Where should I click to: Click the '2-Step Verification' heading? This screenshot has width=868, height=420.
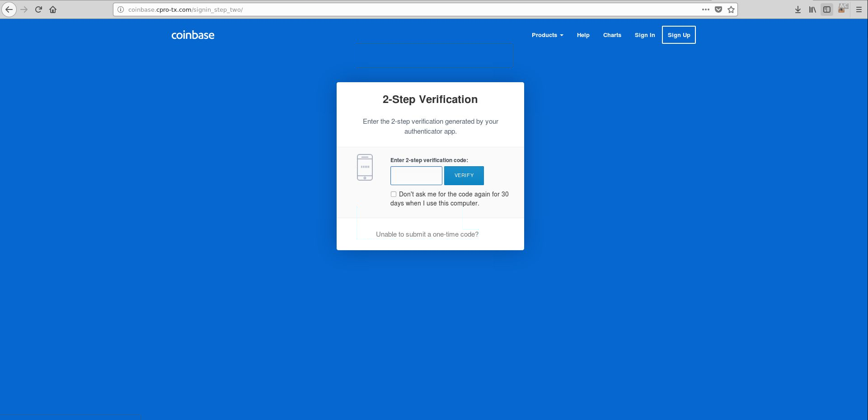tap(430, 99)
